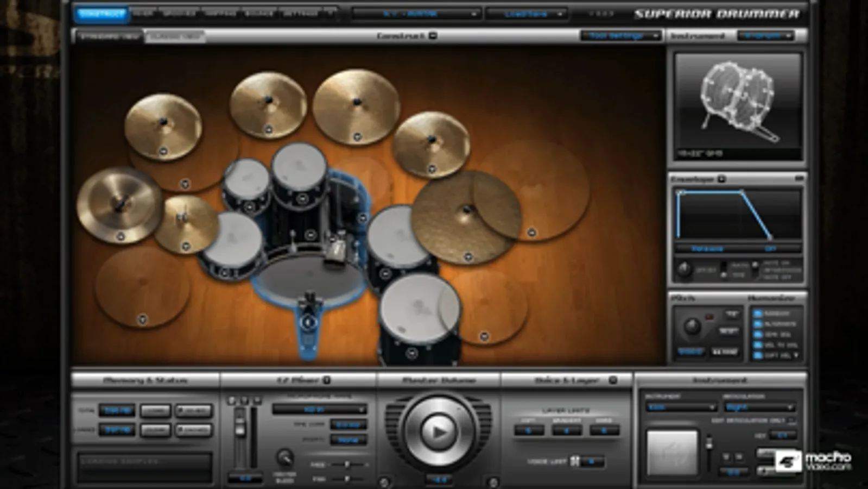This screenshot has width=868, height=489.
Task: Click the EZ Mixer volume fader
Action: 240,429
